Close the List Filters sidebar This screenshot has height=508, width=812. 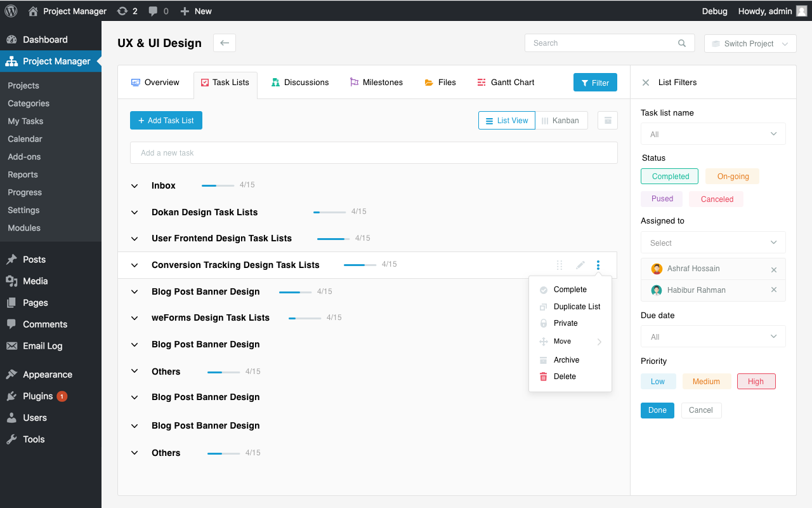pyautogui.click(x=645, y=82)
